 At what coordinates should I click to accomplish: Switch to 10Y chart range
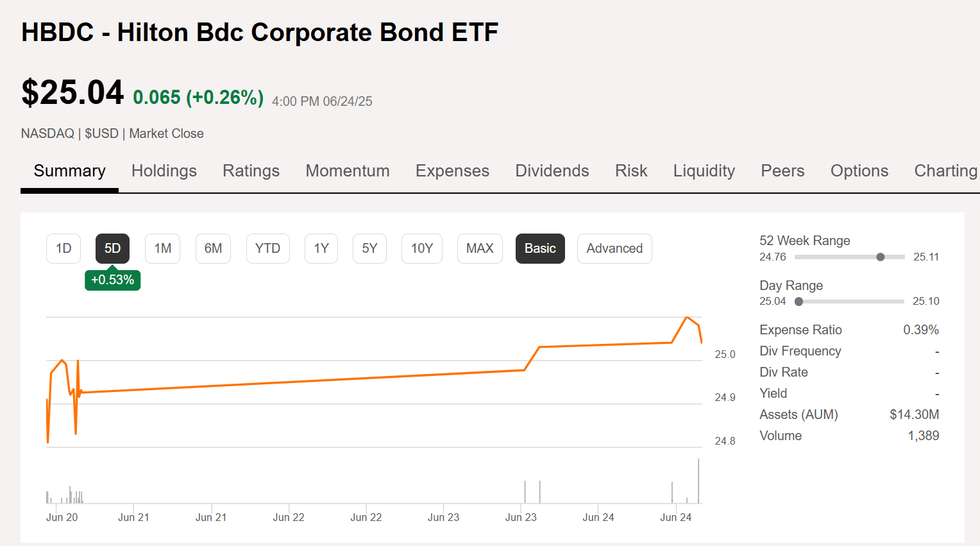(421, 248)
